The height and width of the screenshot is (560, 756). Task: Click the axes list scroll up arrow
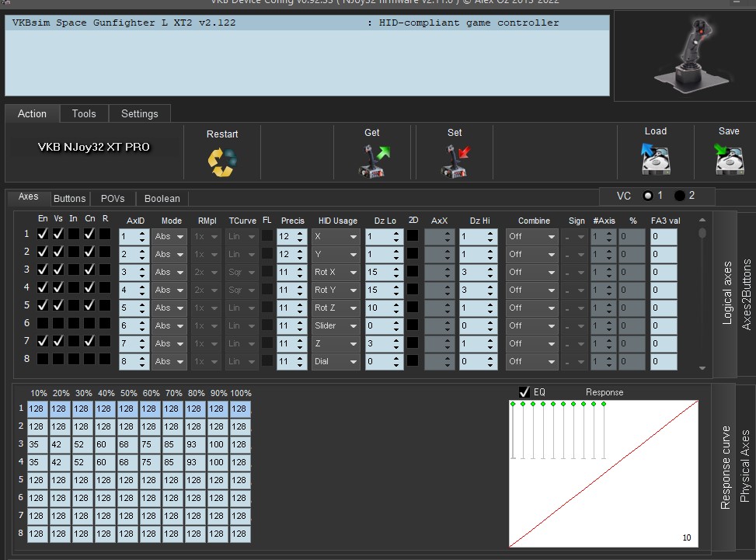coord(702,221)
